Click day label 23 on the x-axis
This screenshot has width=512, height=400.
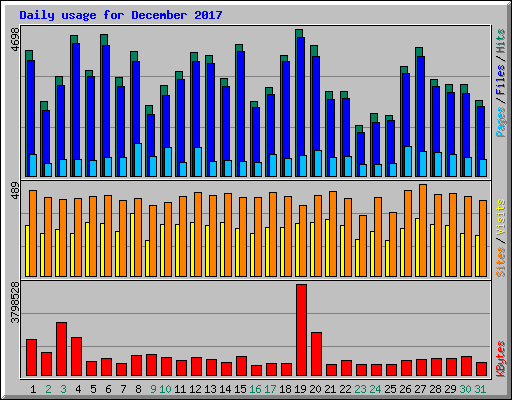(360, 389)
